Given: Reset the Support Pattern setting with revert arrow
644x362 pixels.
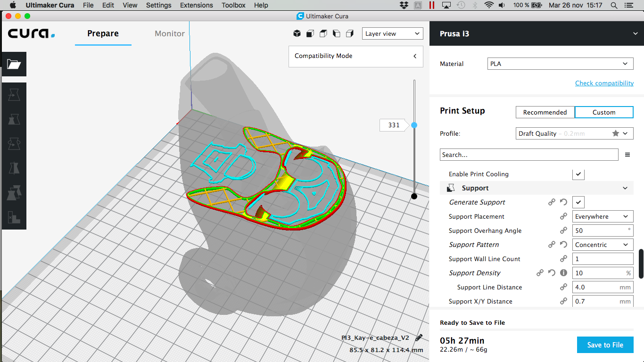Looking at the screenshot, I should click(x=563, y=245).
